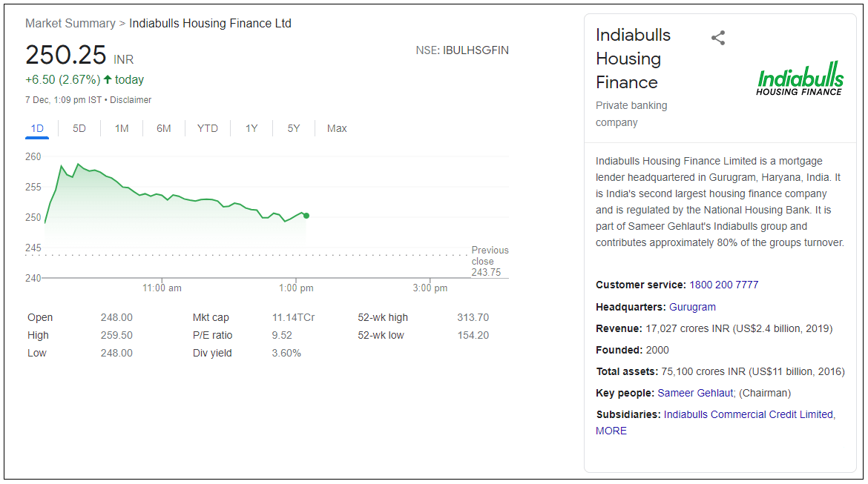Call customer service number 1800 200 7777

tap(723, 285)
